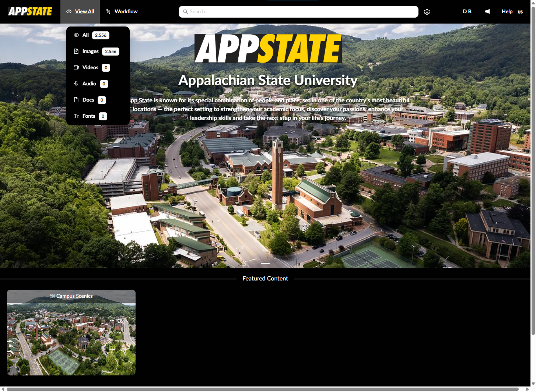This screenshot has width=536, height=392.
Task: Click the magnifying glass search icon
Action: pos(186,12)
